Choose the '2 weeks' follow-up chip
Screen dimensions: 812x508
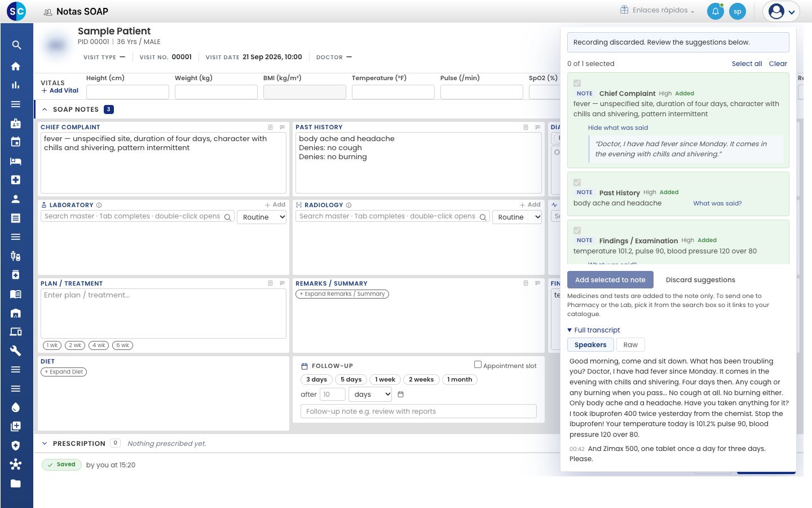coord(421,380)
